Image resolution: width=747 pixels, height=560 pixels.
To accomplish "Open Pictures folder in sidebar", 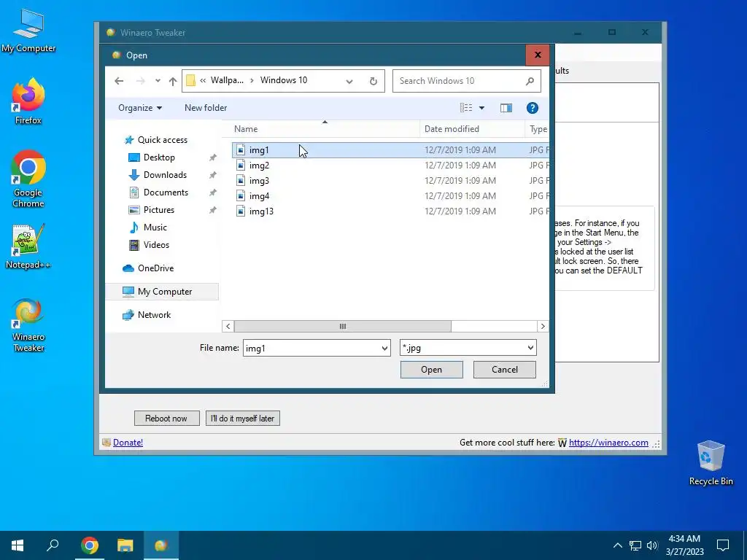I will click(158, 210).
